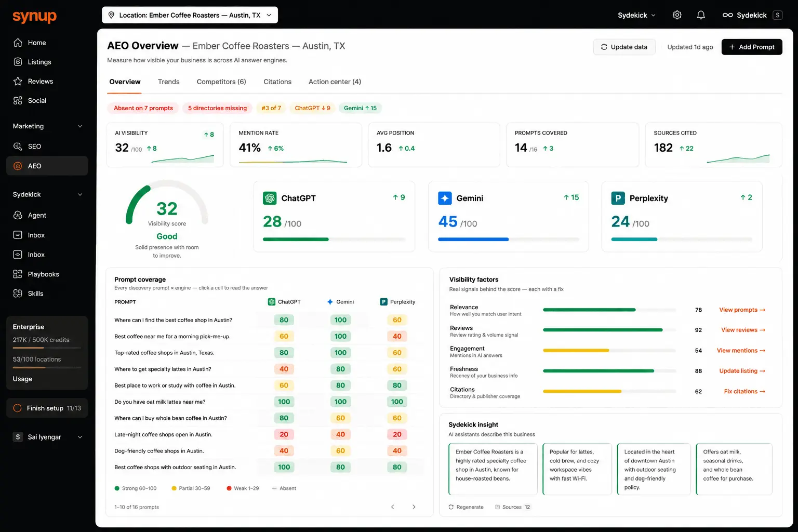Screen dimensions: 798x532
Task: Click the '1–10 of 16 prompts' text
Action: (x=137, y=507)
